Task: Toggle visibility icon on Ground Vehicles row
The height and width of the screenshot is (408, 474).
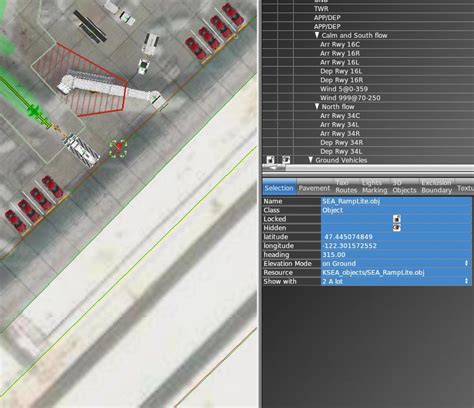Action: [x=286, y=160]
